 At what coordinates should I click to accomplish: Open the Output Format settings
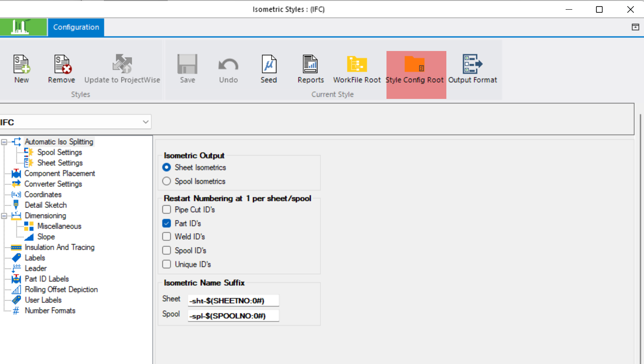tap(472, 68)
